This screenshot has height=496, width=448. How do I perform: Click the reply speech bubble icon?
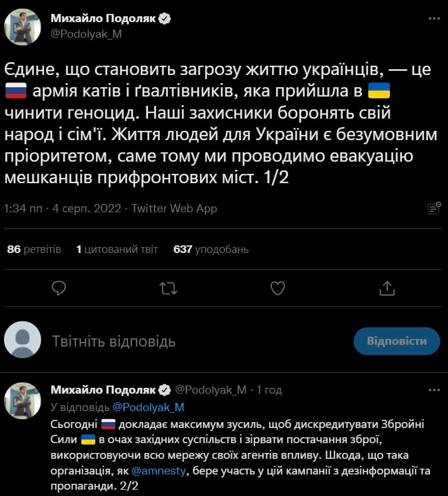(x=59, y=288)
